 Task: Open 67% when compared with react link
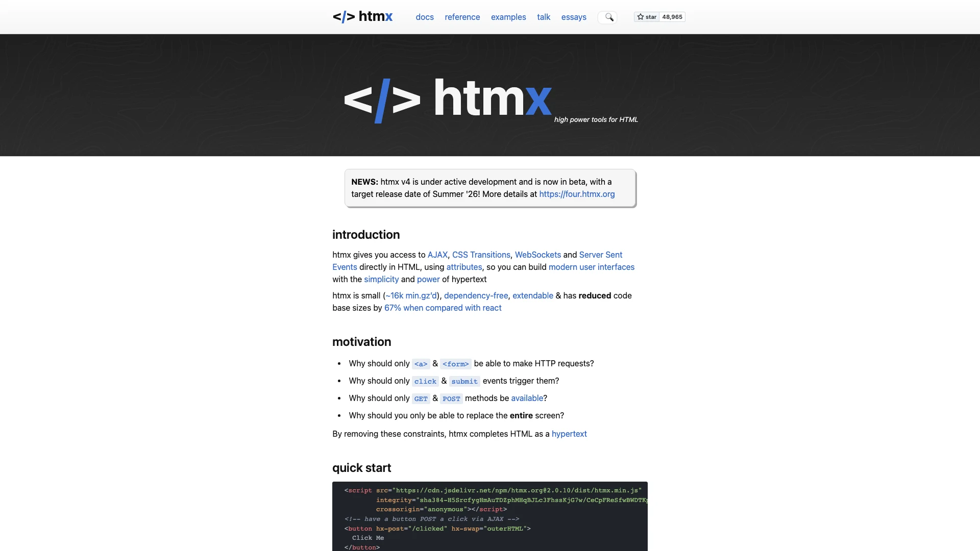pos(443,308)
